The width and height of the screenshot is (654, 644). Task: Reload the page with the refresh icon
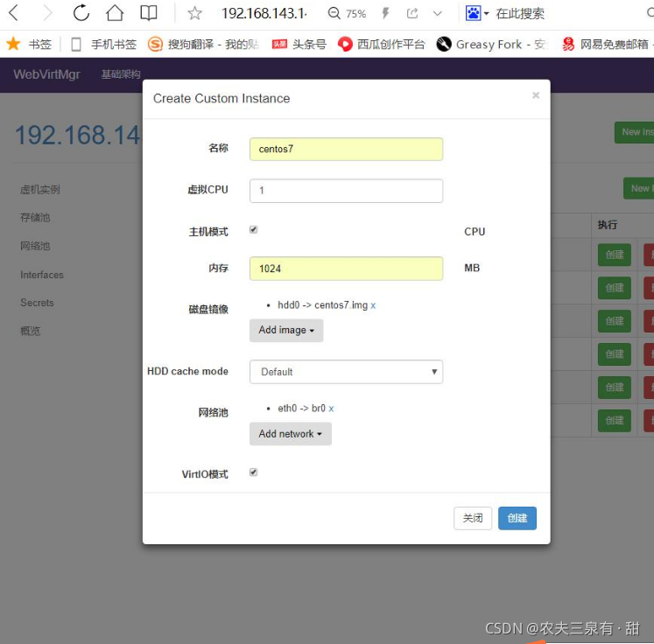(x=81, y=13)
